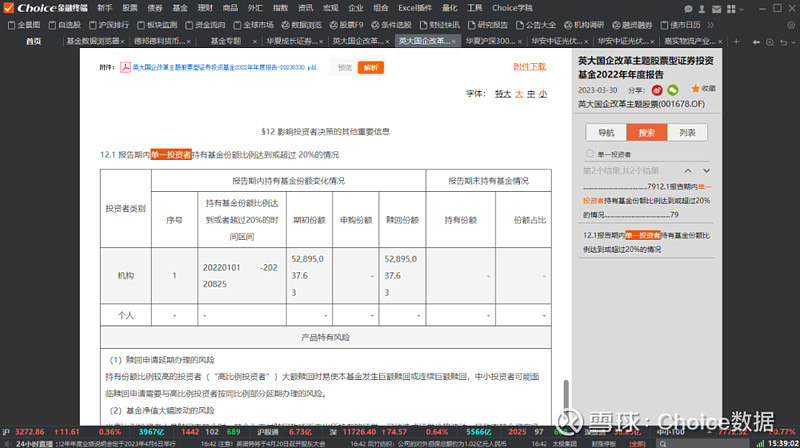Open the Excel插件 menu
The image size is (800, 448).
point(415,8)
